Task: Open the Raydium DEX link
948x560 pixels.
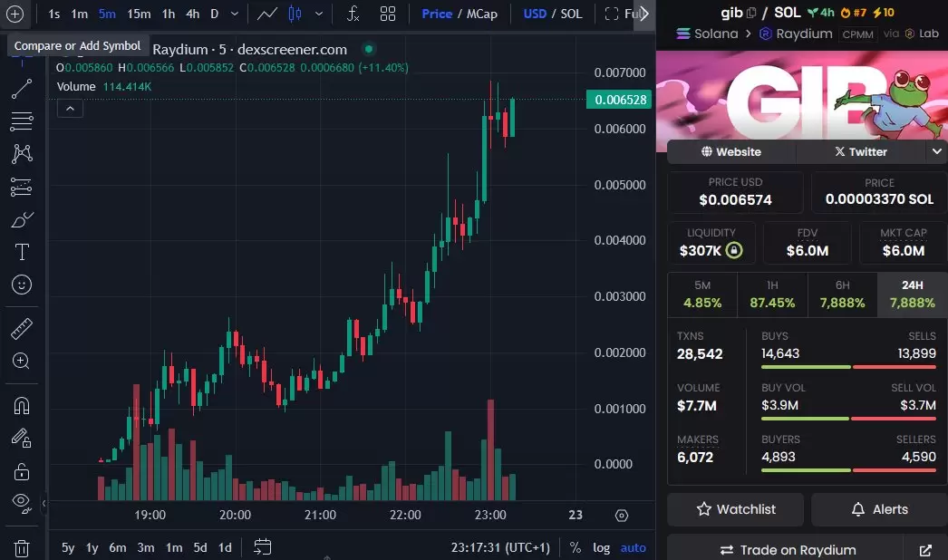Action: [x=797, y=34]
